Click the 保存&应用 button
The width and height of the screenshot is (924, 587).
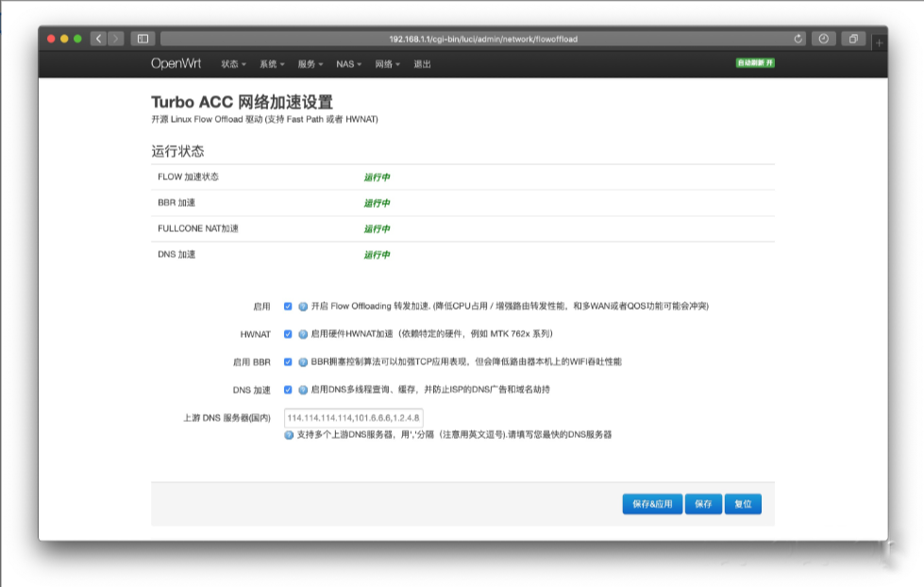pos(650,503)
